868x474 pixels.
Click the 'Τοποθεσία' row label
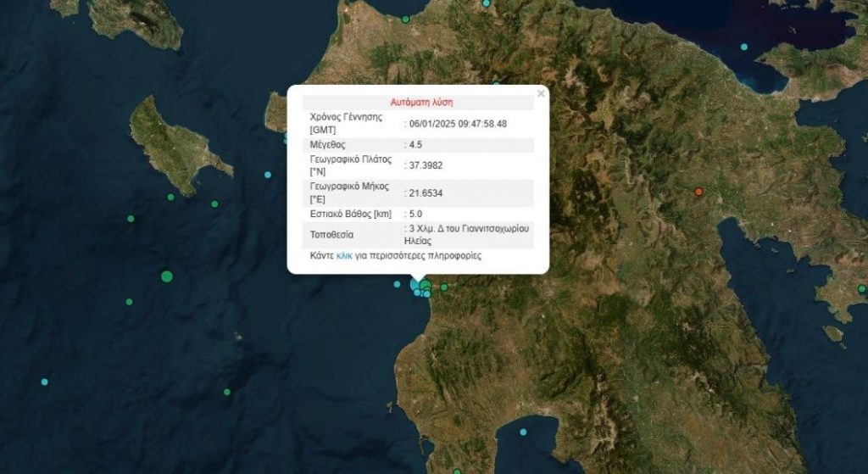point(331,235)
